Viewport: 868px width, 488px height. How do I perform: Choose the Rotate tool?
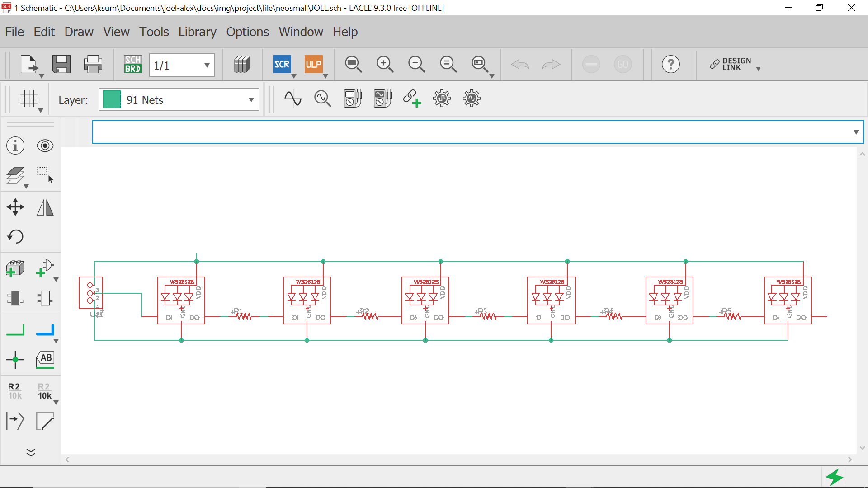pyautogui.click(x=15, y=236)
